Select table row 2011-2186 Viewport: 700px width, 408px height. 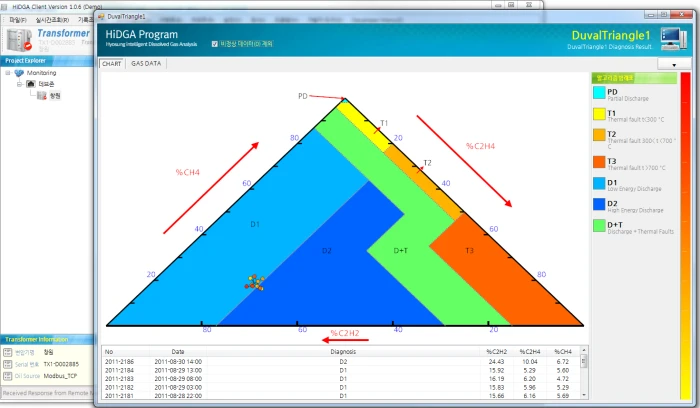[341, 362]
